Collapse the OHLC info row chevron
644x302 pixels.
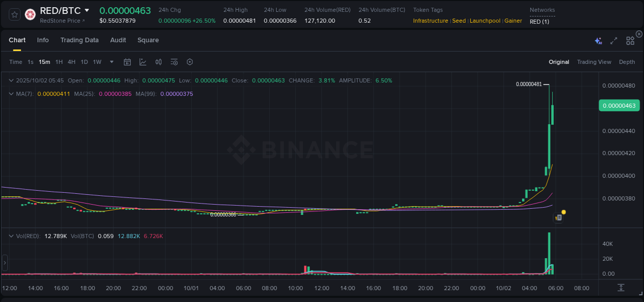coord(11,80)
